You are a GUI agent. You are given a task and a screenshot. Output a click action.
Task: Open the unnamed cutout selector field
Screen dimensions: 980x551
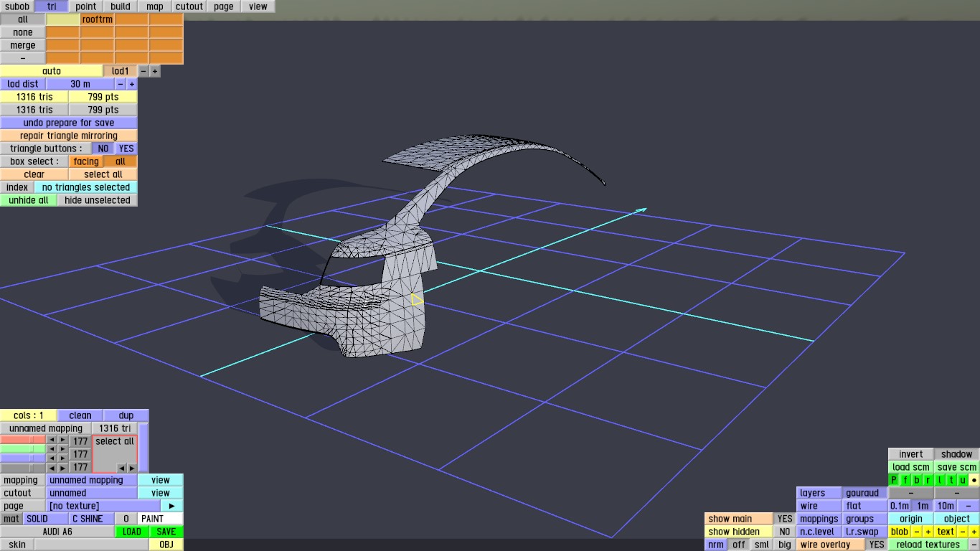coord(91,493)
